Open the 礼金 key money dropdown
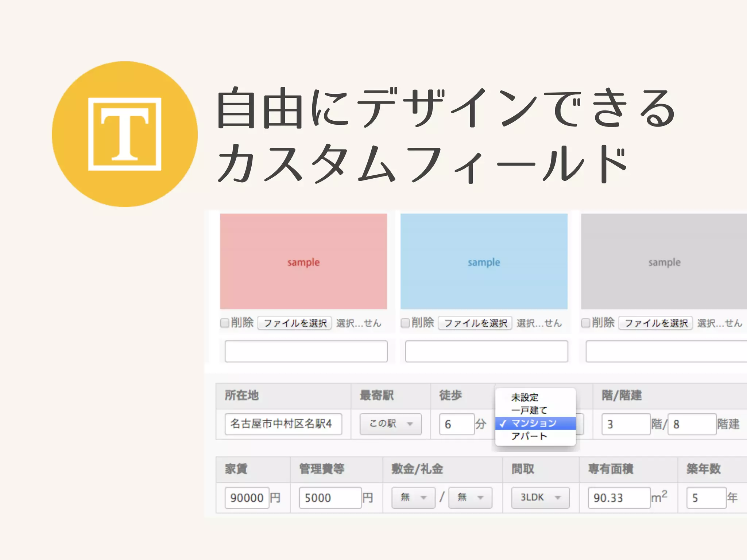747x560 pixels. tap(470, 497)
